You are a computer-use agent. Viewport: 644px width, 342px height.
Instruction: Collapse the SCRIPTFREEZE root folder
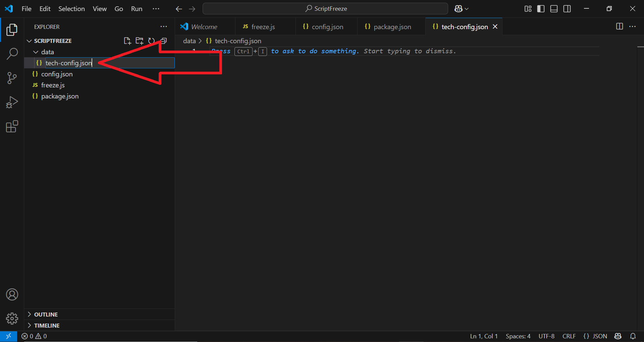pyautogui.click(x=99, y=41)
